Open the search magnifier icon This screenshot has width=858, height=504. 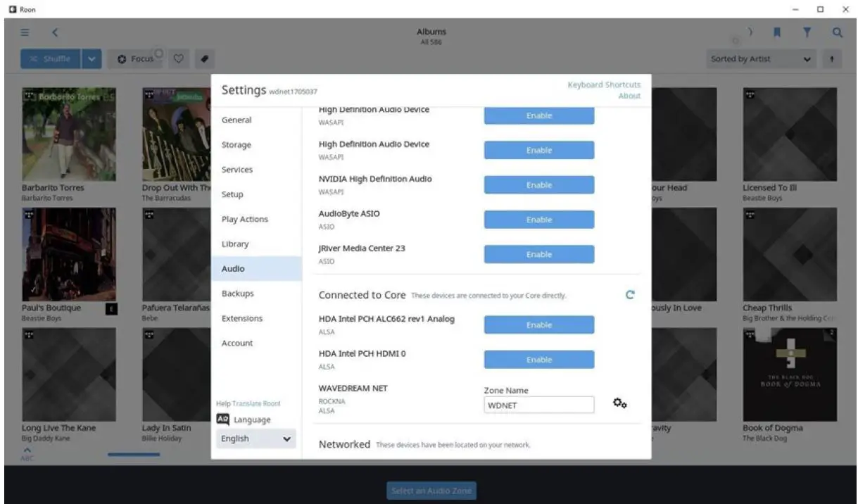pyautogui.click(x=837, y=32)
